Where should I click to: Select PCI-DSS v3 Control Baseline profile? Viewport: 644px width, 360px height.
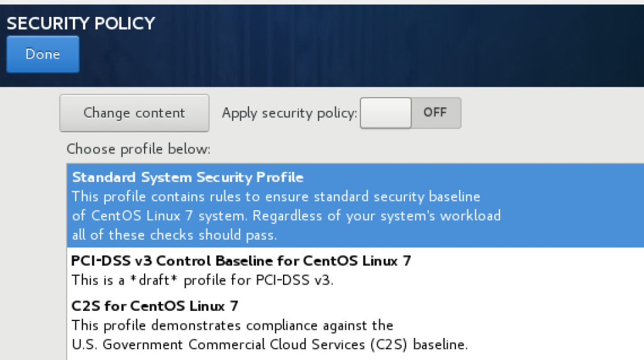click(355, 270)
